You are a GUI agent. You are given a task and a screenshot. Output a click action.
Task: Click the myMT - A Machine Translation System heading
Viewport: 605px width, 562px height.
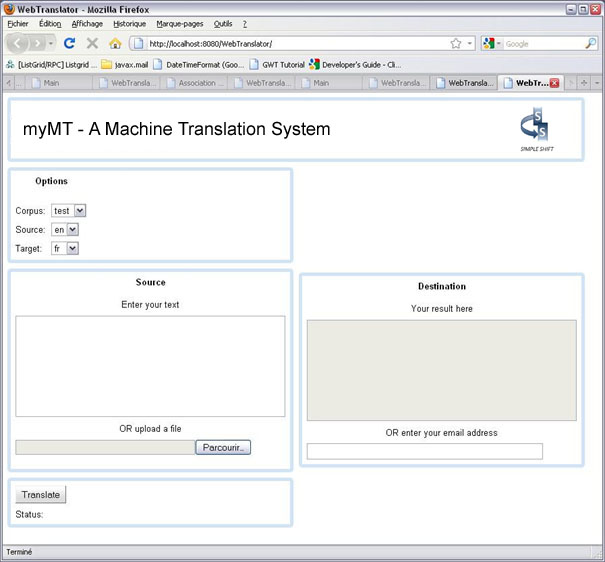pyautogui.click(x=177, y=129)
